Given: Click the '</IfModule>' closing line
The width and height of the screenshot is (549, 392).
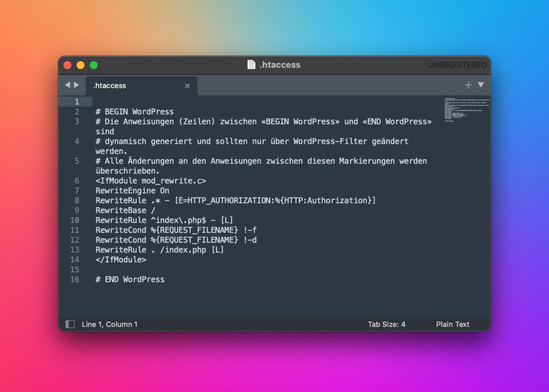Looking at the screenshot, I should tap(121, 260).
